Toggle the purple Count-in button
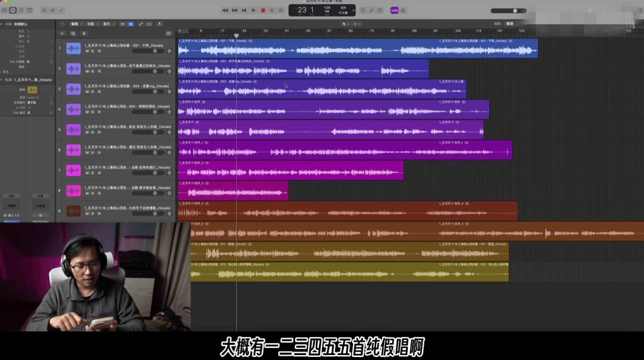Image resolution: width=644 pixels, height=360 pixels. point(394,10)
